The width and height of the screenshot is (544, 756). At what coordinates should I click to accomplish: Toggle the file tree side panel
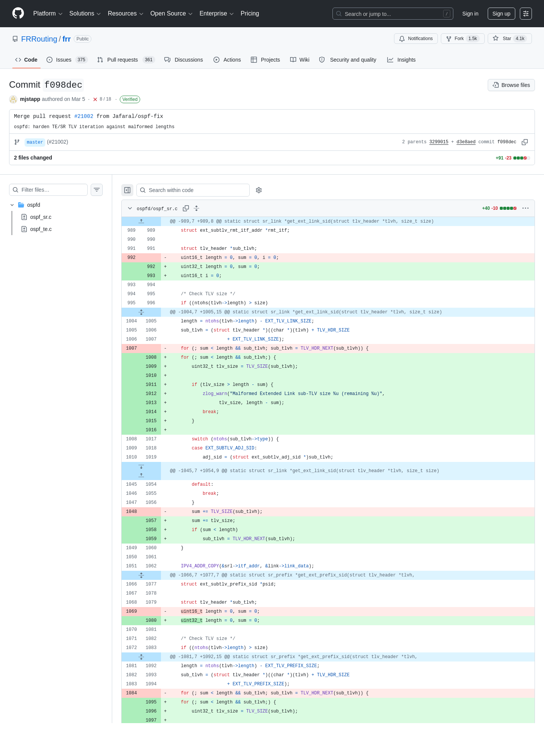click(127, 190)
